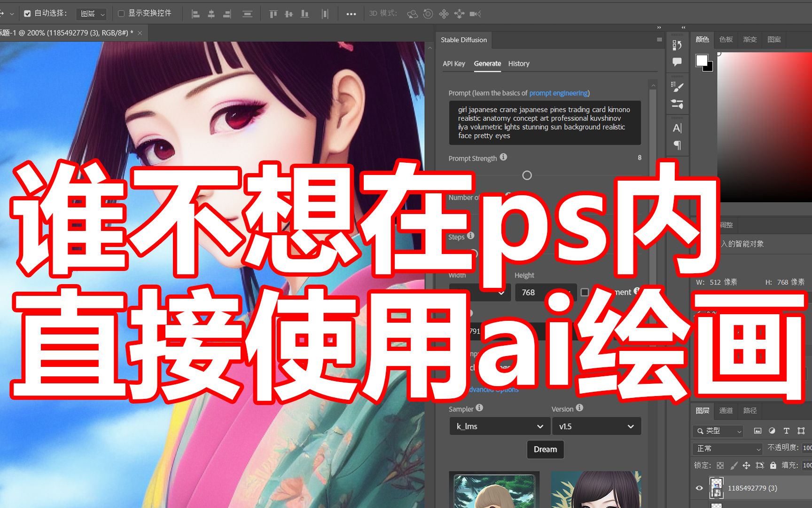The height and width of the screenshot is (508, 812).
Task: Click align right edges icon
Action: (x=227, y=14)
